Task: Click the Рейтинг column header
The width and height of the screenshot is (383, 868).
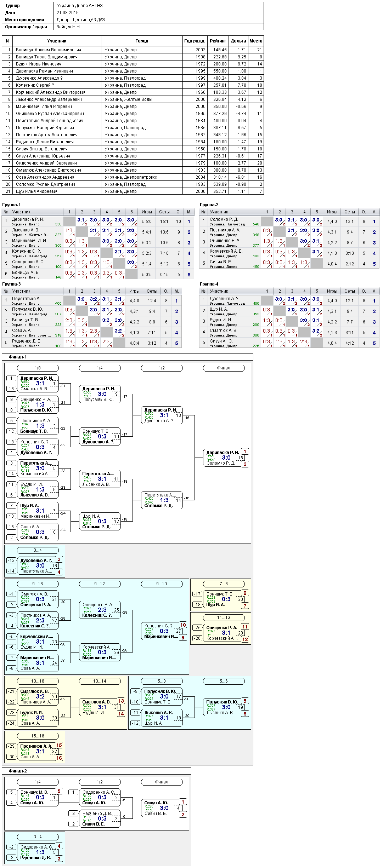Action: pyautogui.click(x=218, y=41)
